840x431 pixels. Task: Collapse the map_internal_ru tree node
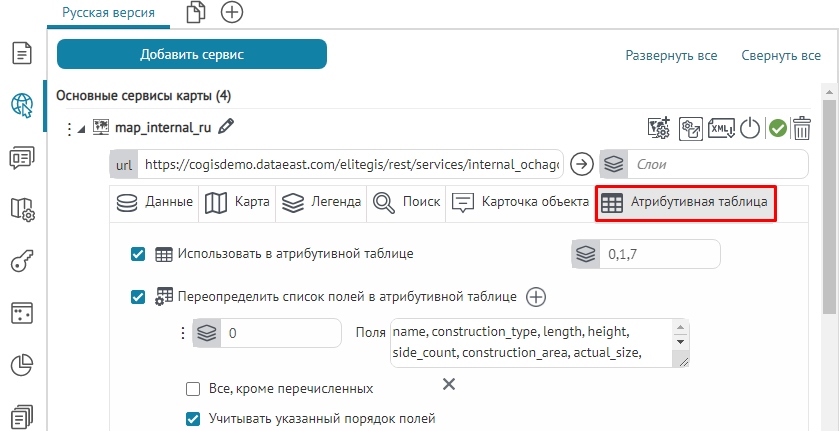pyautogui.click(x=82, y=128)
